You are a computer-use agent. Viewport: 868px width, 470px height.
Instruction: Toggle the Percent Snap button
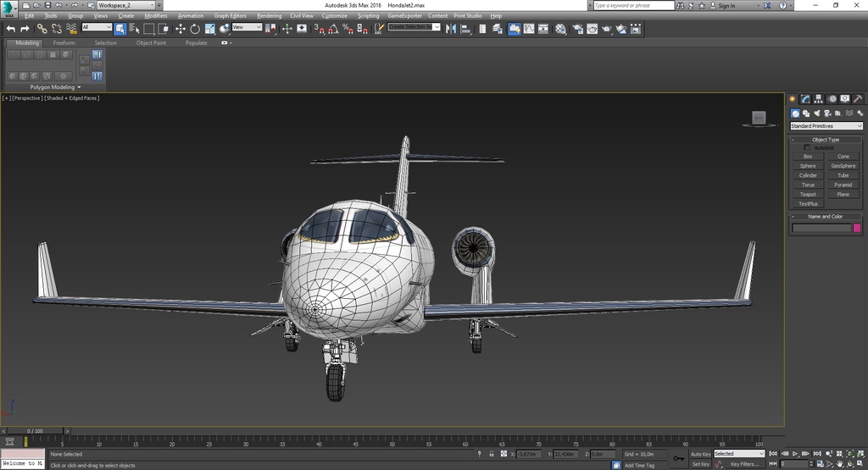[x=348, y=29]
